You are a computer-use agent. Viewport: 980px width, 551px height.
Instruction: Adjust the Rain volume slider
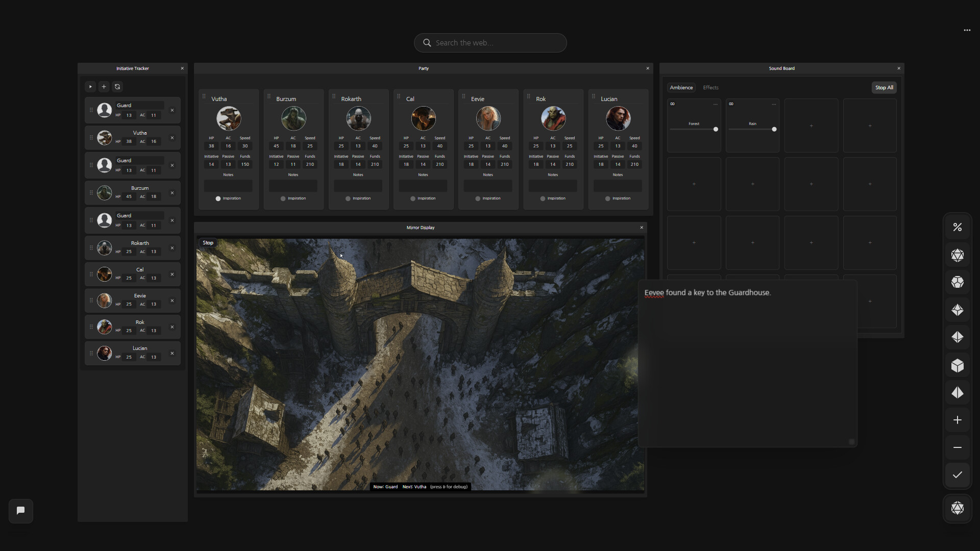[x=774, y=129]
